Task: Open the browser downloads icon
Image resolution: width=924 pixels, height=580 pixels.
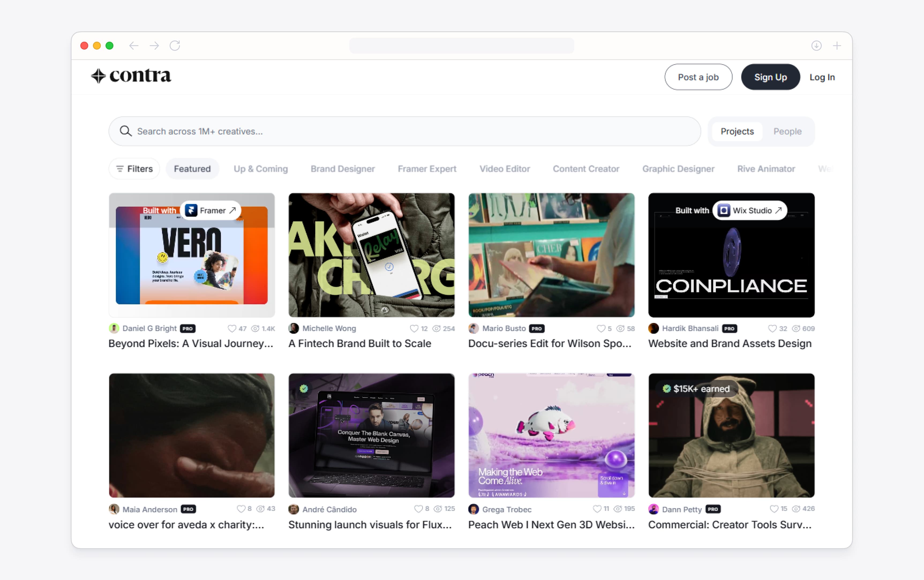Action: [x=816, y=46]
